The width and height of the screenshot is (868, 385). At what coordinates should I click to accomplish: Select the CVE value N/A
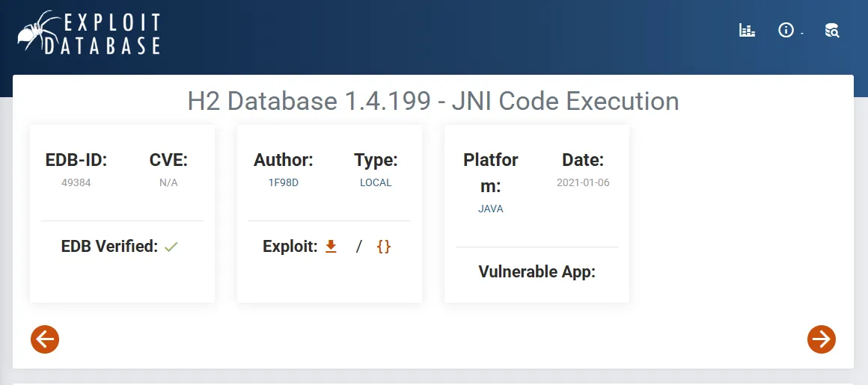[169, 182]
